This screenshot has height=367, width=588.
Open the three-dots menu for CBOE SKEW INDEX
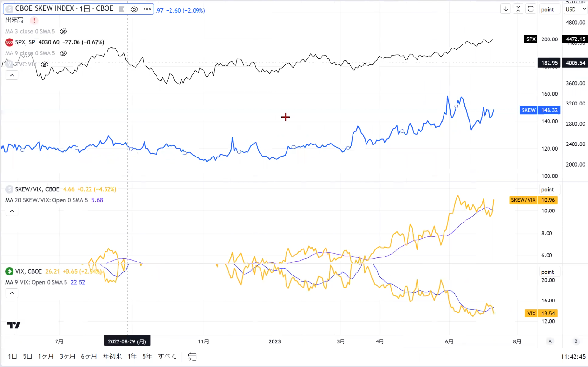coord(147,9)
